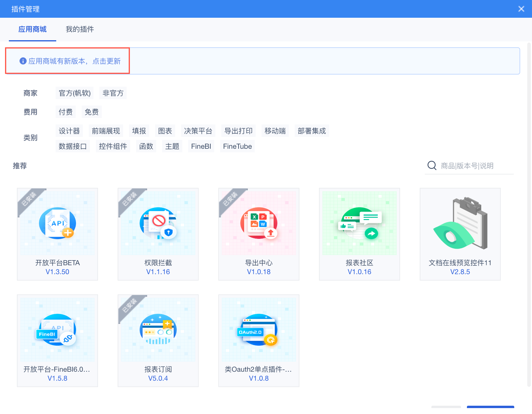Pick the FineBI category tag
Viewport: 532px width, 414px height.
(x=201, y=146)
